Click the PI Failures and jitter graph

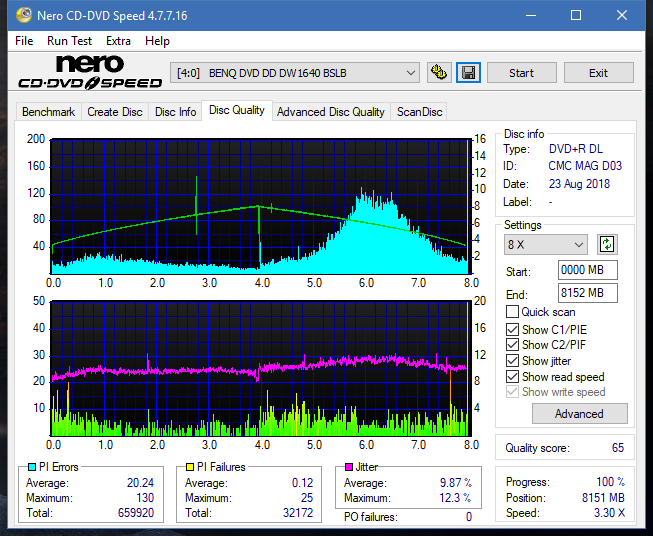261,368
